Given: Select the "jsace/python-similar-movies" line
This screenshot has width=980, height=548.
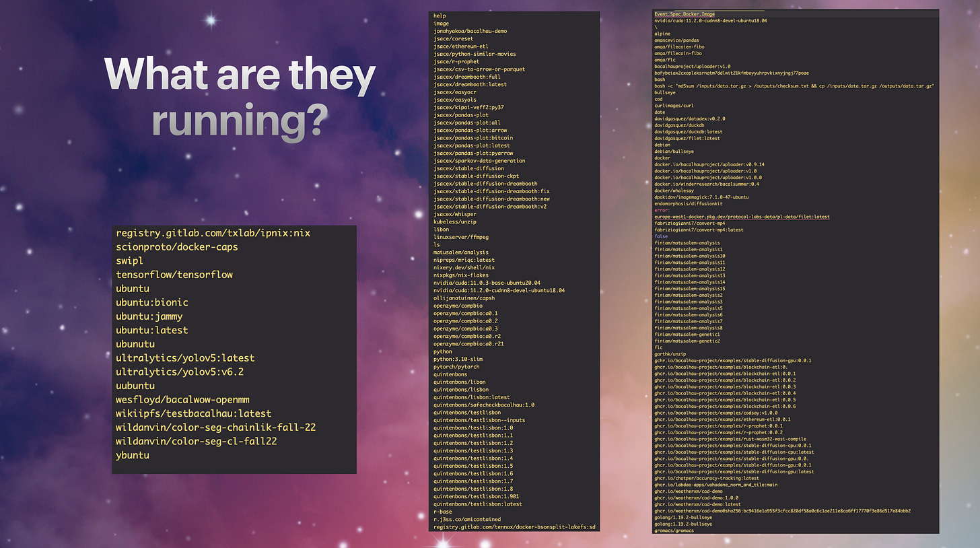Looking at the screenshot, I should [x=475, y=54].
